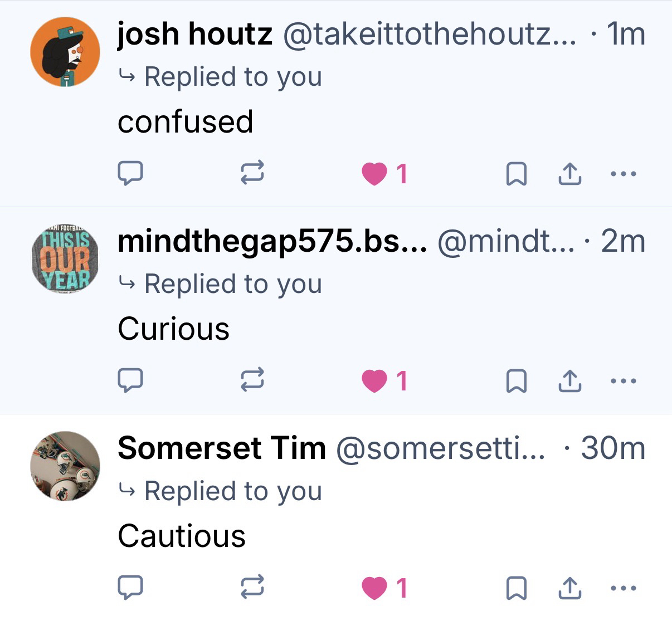The width and height of the screenshot is (672, 621).
Task: Open more options on mindthegap575's post
Action: [622, 382]
